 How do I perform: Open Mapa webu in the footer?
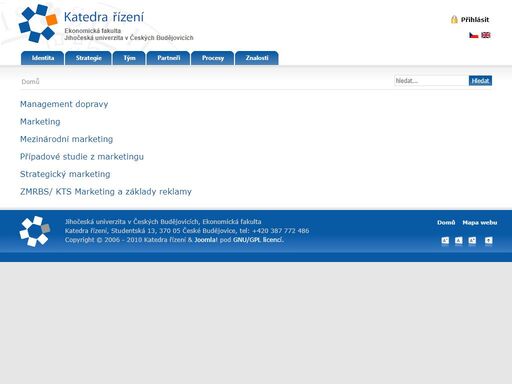(x=480, y=222)
